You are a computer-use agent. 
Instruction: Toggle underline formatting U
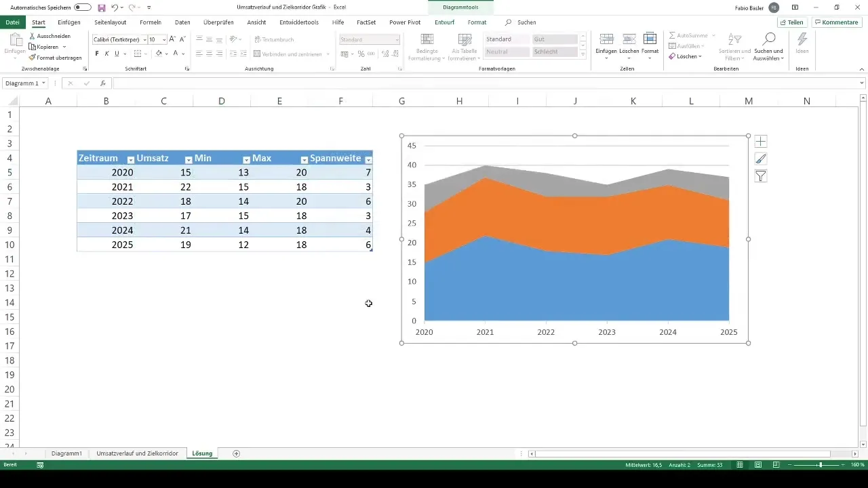pyautogui.click(x=117, y=54)
